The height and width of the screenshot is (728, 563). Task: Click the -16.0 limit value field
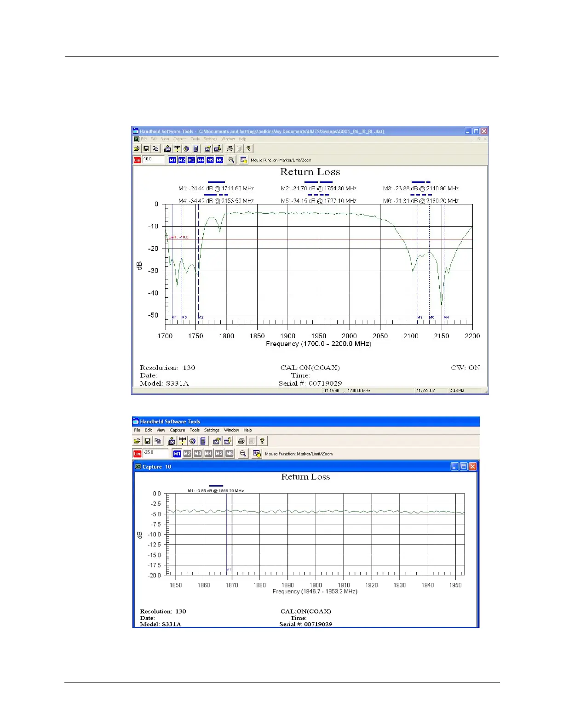pos(153,159)
